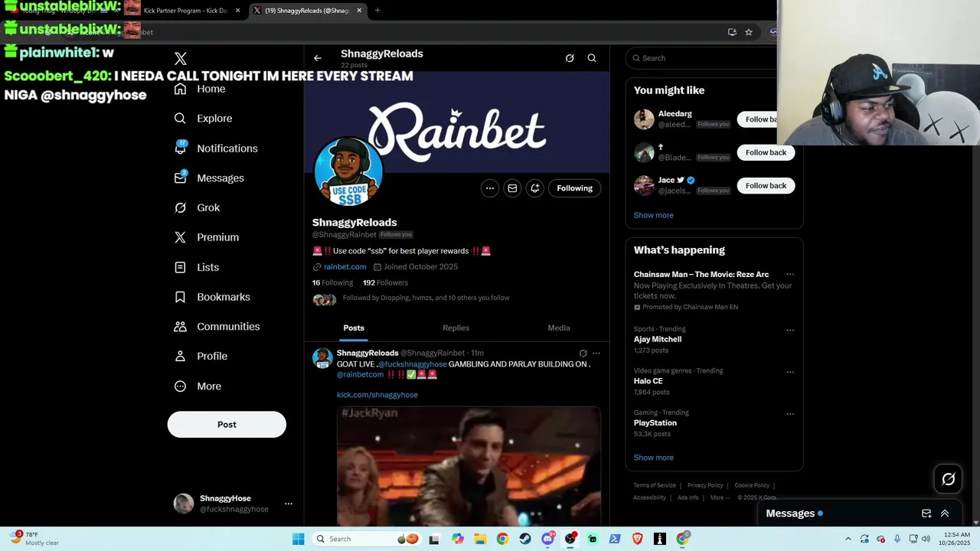Click 16 Following count

tap(332, 283)
